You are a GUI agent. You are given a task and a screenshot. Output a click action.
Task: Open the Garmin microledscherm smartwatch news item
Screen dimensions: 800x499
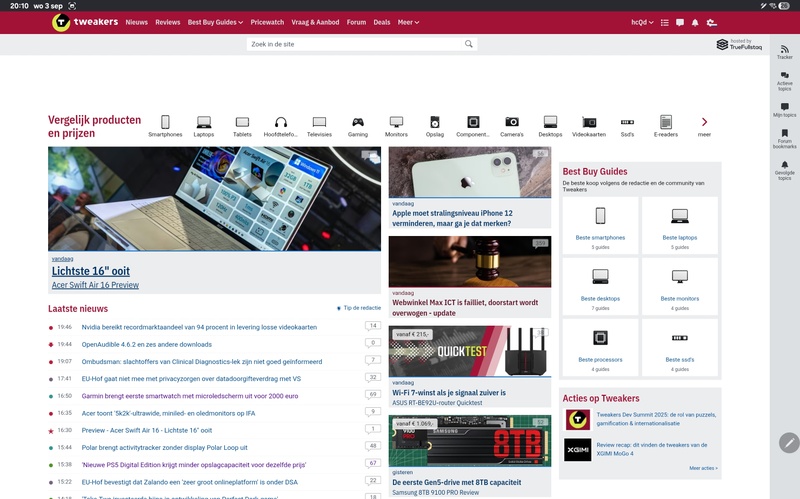190,396
